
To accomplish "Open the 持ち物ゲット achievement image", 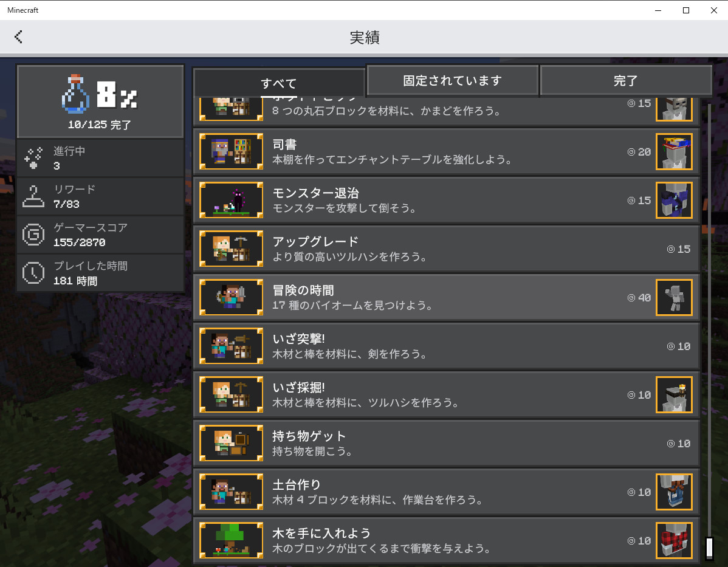I will pos(231,443).
